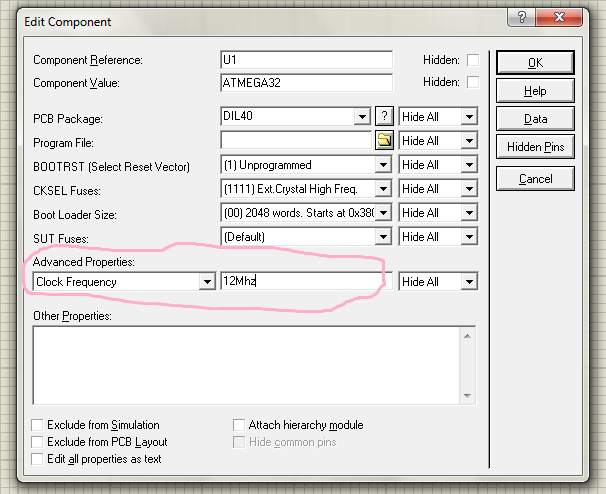
Task: Open Hidden Pins settings
Action: [535, 147]
